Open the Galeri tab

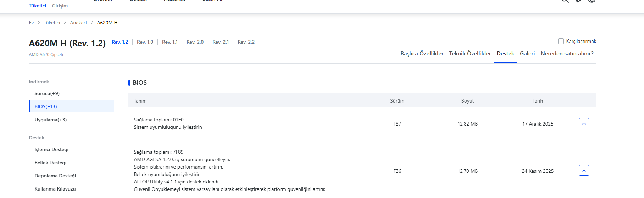[527, 53]
